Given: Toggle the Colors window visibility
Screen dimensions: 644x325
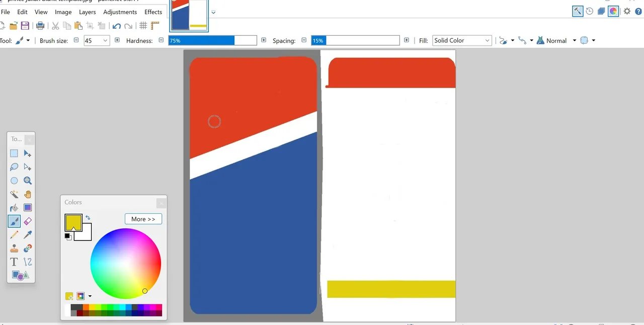Looking at the screenshot, I should point(613,11).
